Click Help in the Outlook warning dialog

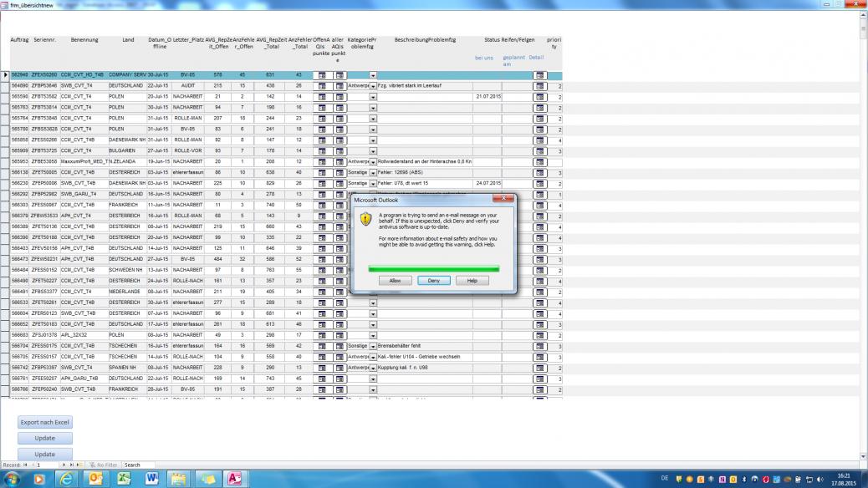[x=472, y=281]
